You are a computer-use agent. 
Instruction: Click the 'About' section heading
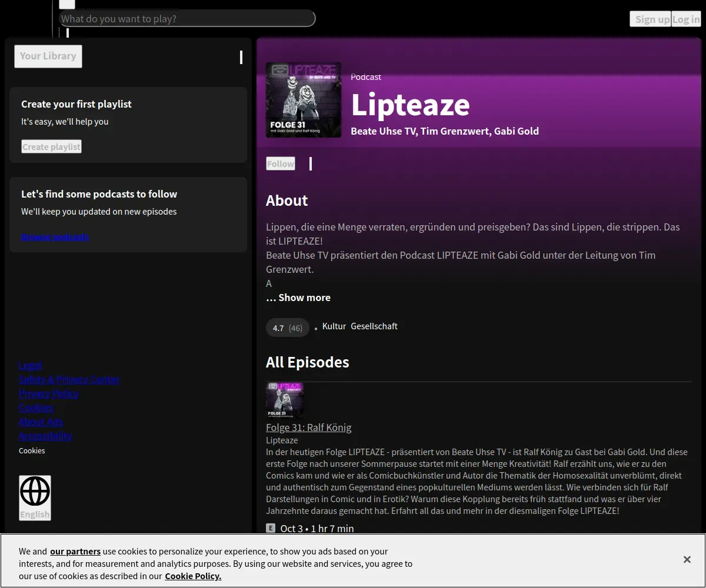pyautogui.click(x=287, y=201)
